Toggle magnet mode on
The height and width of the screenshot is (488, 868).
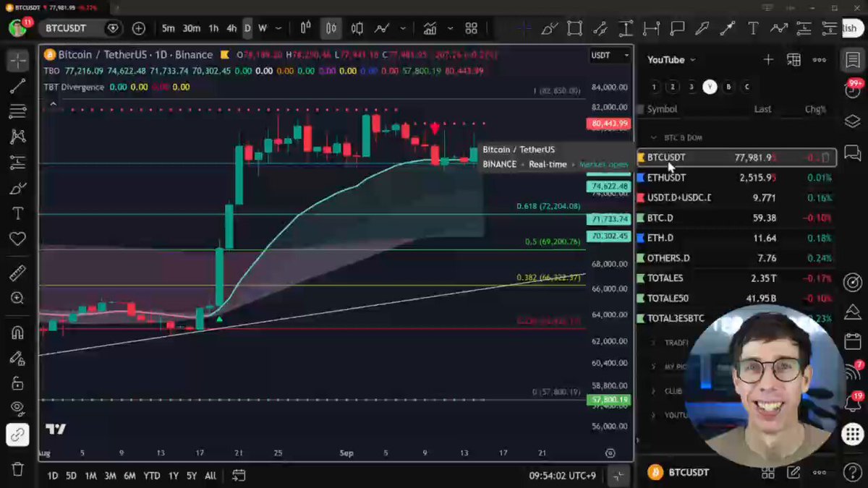pos(17,333)
